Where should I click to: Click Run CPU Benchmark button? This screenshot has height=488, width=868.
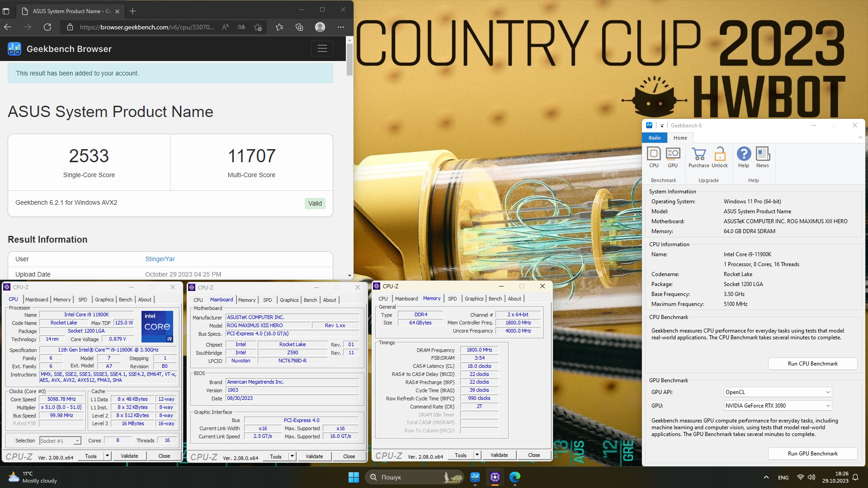pyautogui.click(x=812, y=364)
